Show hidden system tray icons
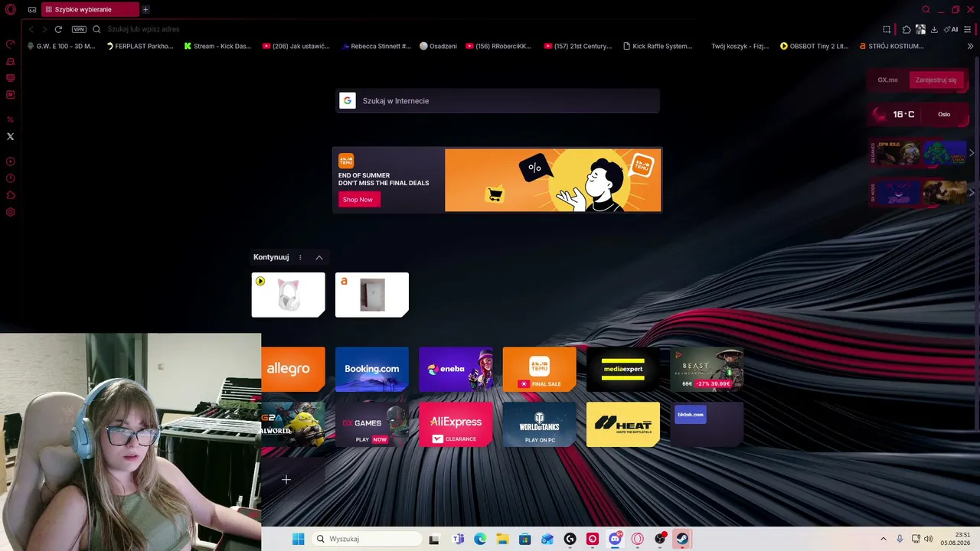Viewport: 980px width, 551px height. 883,539
